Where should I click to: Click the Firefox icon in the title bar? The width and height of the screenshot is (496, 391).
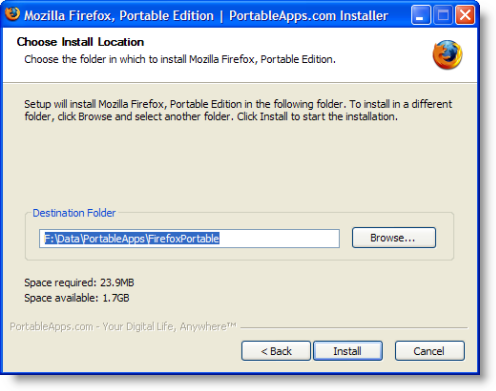point(13,14)
